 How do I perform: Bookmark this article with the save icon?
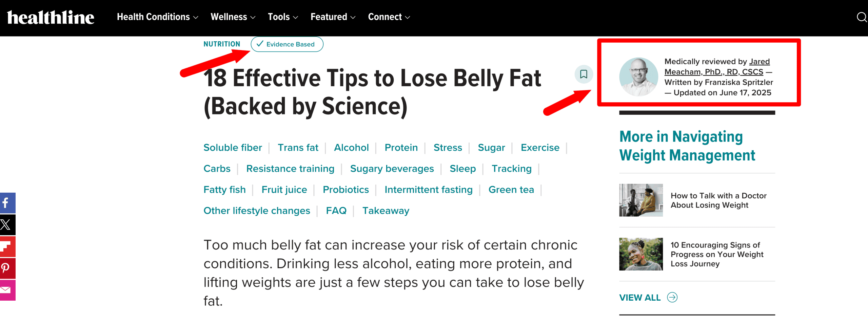(x=584, y=74)
